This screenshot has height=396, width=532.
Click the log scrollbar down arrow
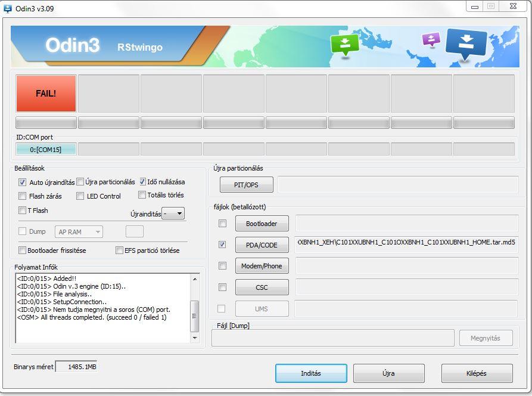(x=195, y=338)
